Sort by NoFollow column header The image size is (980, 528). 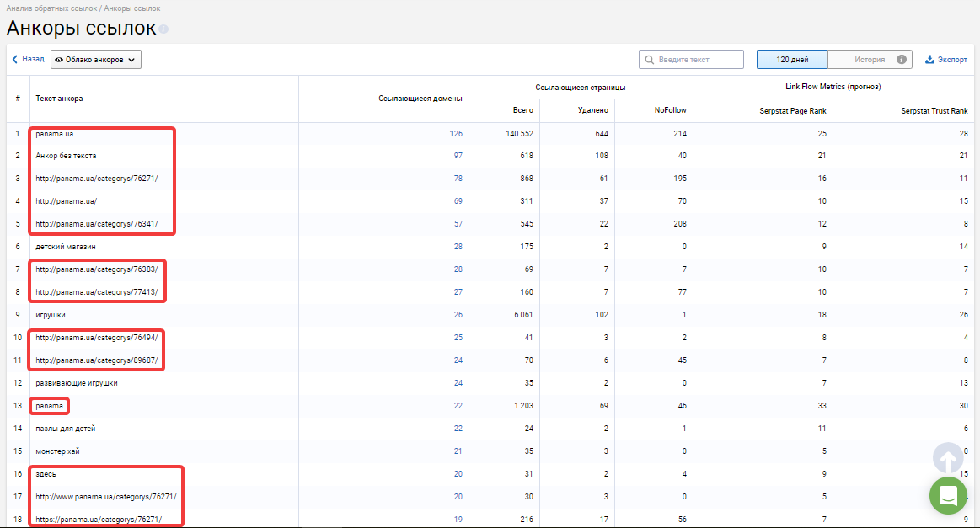(x=670, y=110)
